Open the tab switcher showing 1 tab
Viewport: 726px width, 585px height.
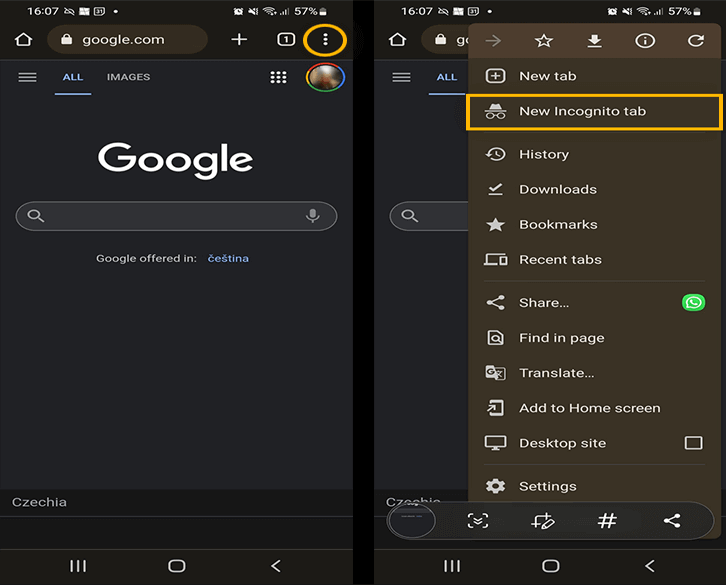[285, 40]
